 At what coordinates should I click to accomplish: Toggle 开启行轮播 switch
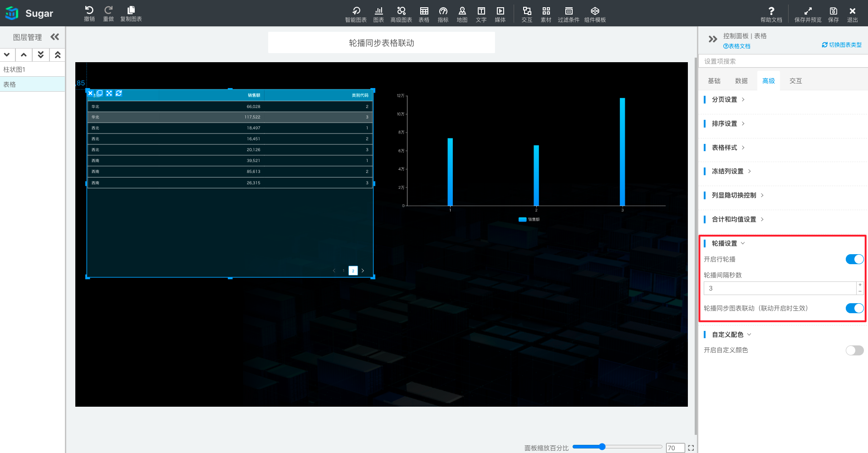(854, 259)
